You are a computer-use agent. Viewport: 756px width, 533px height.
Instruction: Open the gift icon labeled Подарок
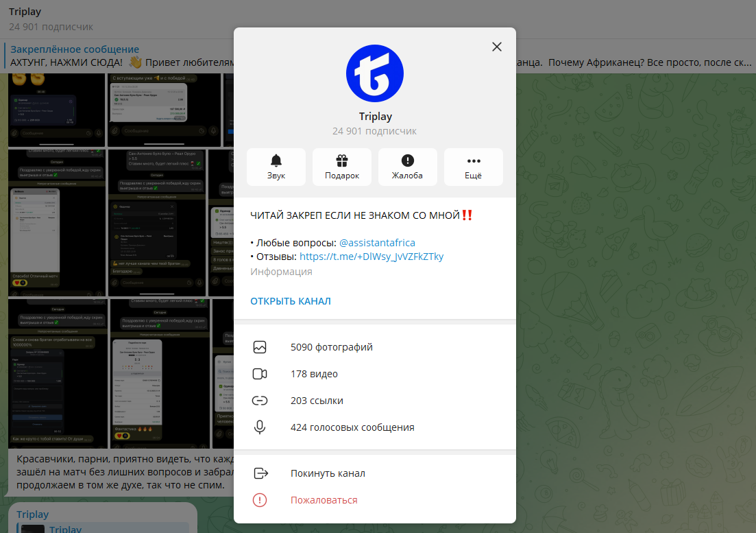[342, 161]
